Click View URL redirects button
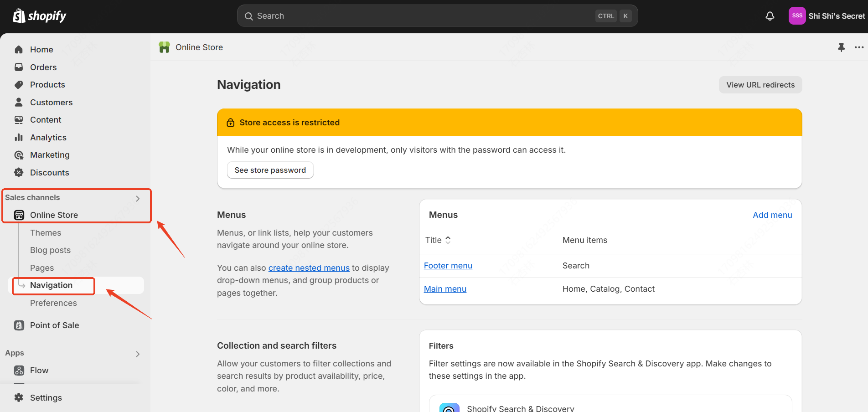This screenshot has width=868, height=412. pos(760,85)
